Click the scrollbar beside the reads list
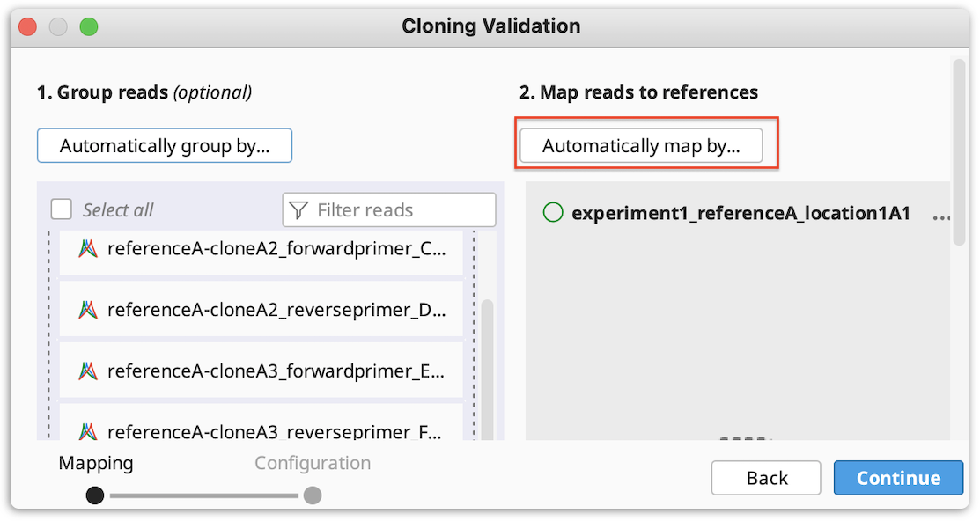The width and height of the screenshot is (980, 521). coord(489,334)
